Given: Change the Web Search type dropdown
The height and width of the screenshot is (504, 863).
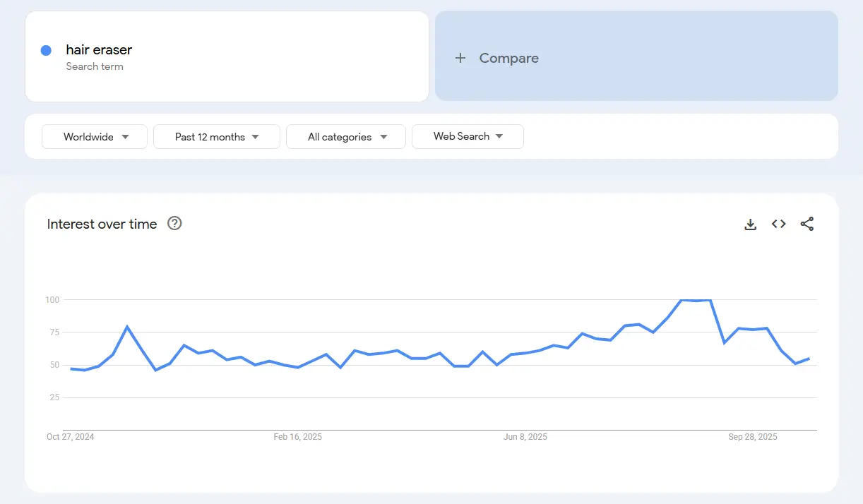Looking at the screenshot, I should 468,137.
